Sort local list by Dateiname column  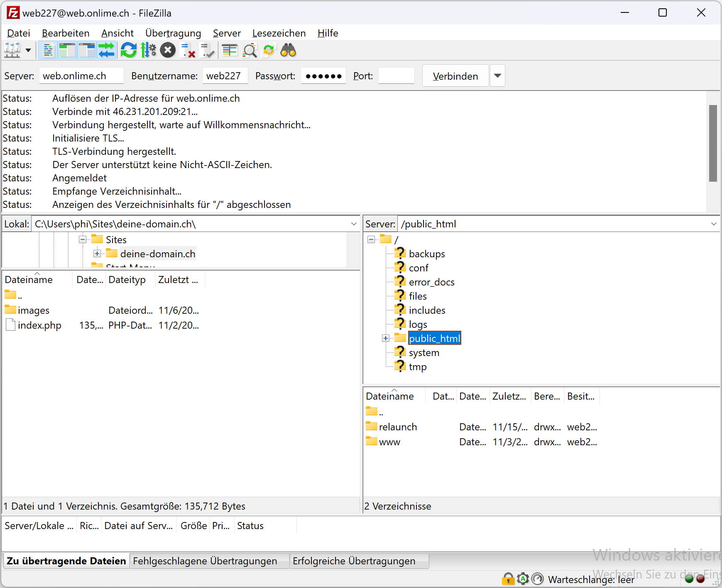(x=37, y=280)
